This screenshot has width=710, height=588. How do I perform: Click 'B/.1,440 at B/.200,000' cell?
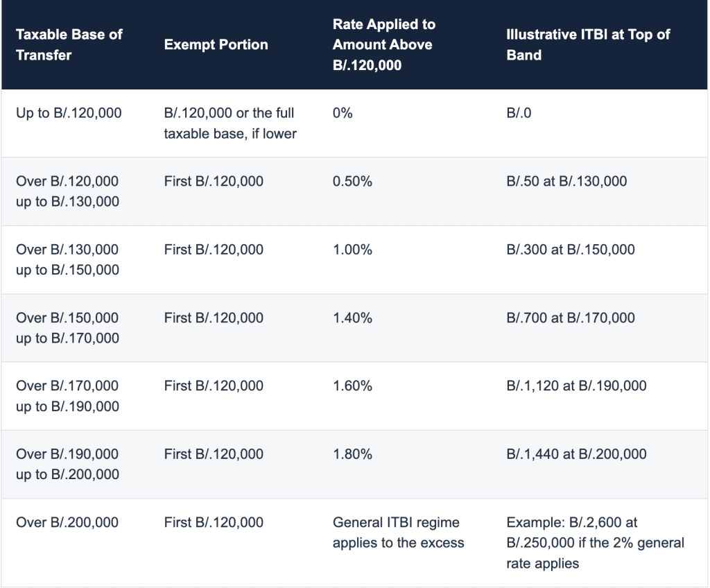(x=576, y=454)
